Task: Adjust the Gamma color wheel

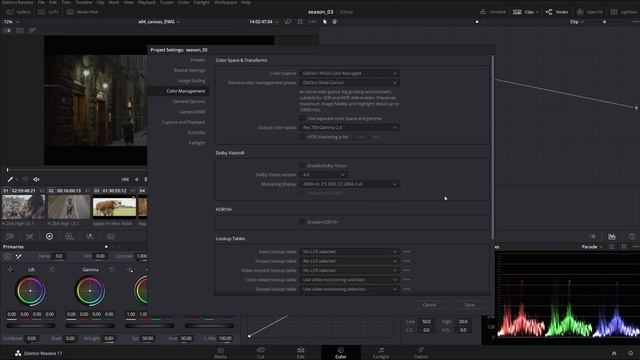Action: click(90, 291)
